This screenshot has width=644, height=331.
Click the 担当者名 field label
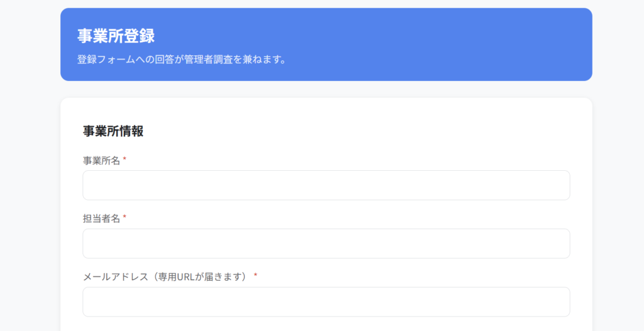[101, 219]
